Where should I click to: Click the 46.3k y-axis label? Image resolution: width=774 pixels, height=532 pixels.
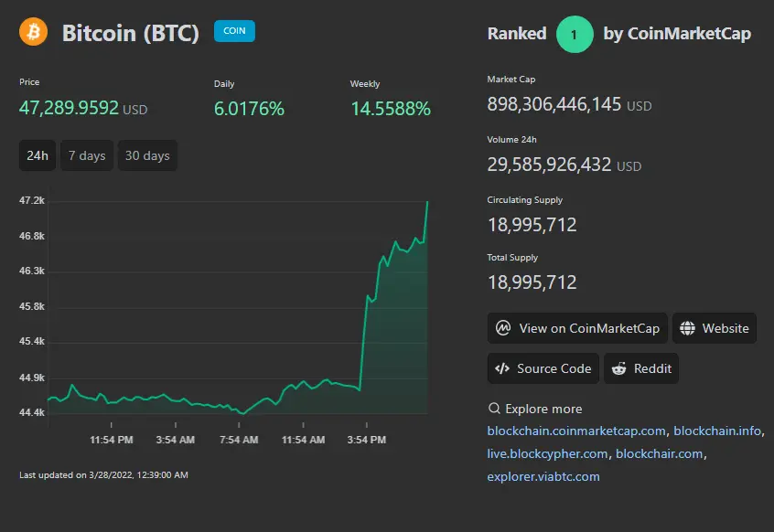pyautogui.click(x=32, y=271)
